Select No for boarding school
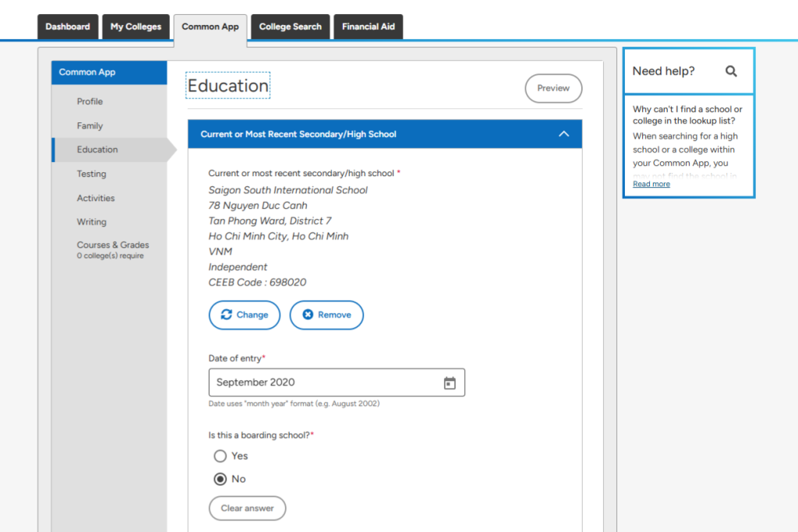Screen dimensions: 798x532 [221, 479]
